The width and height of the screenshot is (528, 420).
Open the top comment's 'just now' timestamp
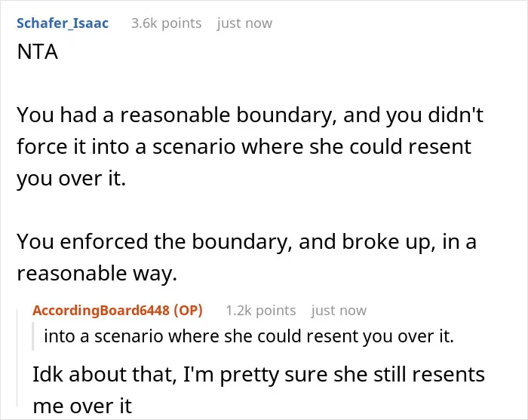(244, 23)
